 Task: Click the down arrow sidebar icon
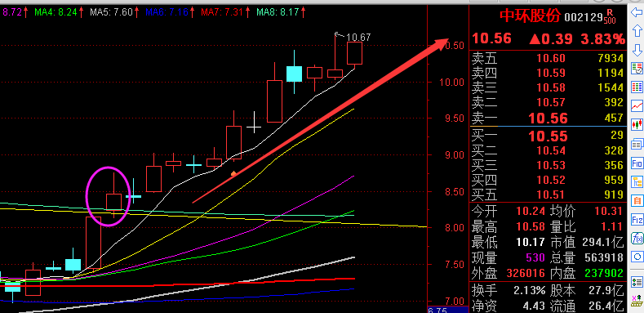pos(637,50)
